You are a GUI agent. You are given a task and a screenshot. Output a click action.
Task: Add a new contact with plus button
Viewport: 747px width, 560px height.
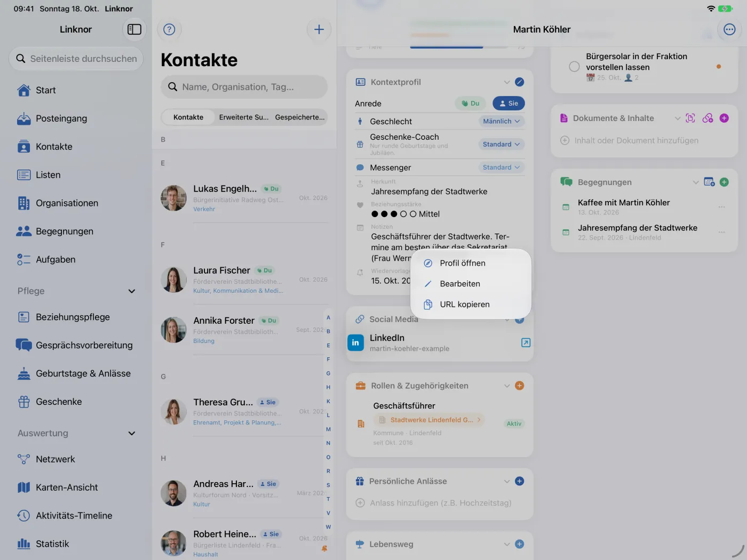point(319,29)
